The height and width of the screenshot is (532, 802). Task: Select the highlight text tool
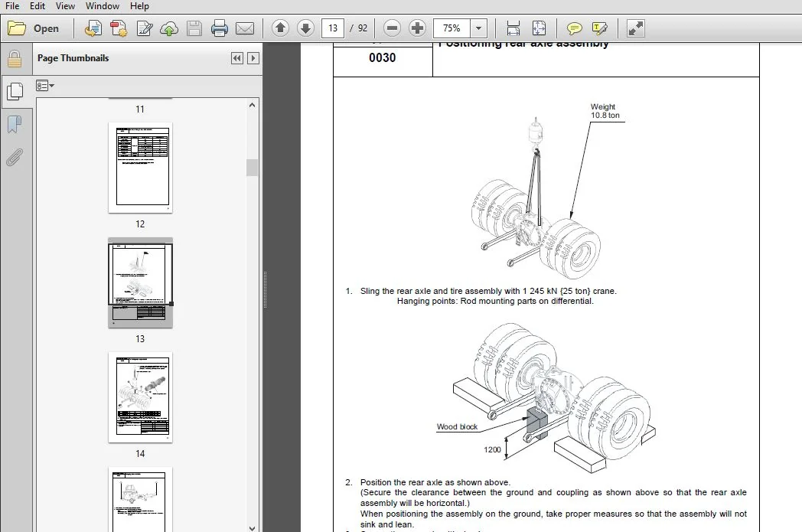599,28
